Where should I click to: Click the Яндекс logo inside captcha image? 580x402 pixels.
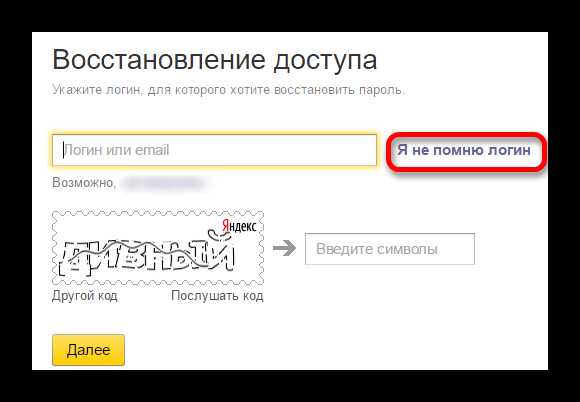(x=239, y=226)
